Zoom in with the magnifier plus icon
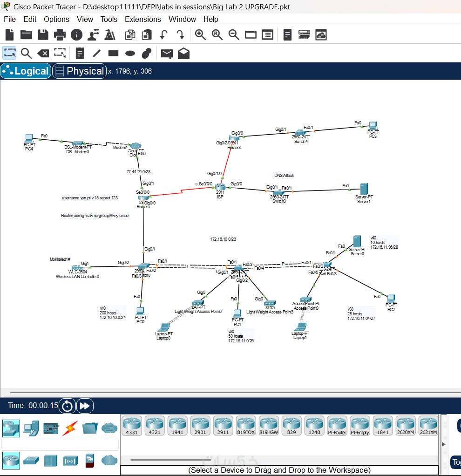Image resolution: width=461 pixels, height=476 pixels. (x=200, y=34)
